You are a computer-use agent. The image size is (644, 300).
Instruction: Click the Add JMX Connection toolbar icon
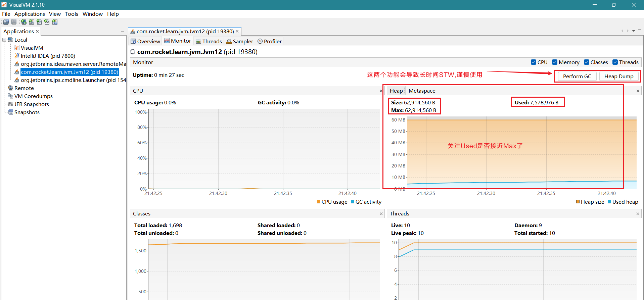(32, 22)
